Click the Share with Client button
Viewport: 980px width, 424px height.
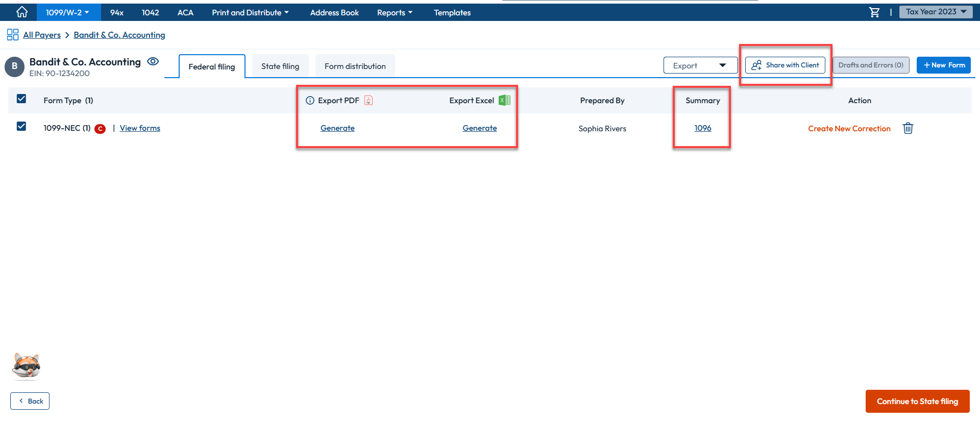785,65
